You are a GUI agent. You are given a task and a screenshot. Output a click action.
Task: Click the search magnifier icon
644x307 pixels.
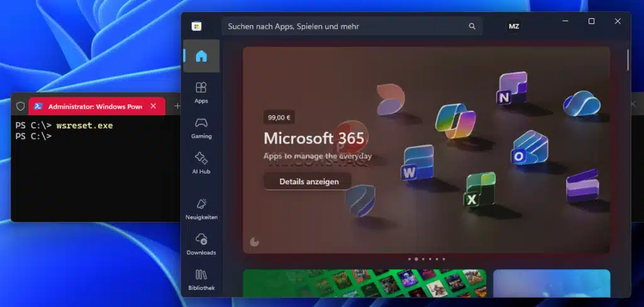pos(472,26)
